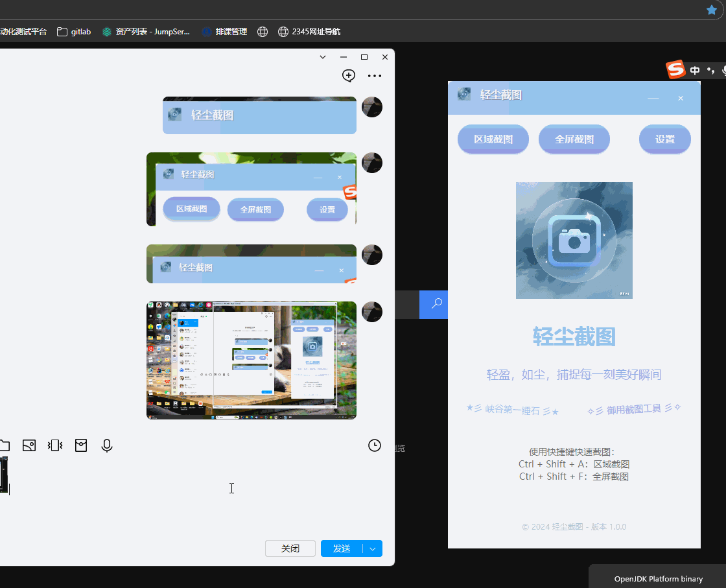The image size is (726, 588).
Task: Open the chat image showing three screenshot buttons
Action: coord(252,189)
